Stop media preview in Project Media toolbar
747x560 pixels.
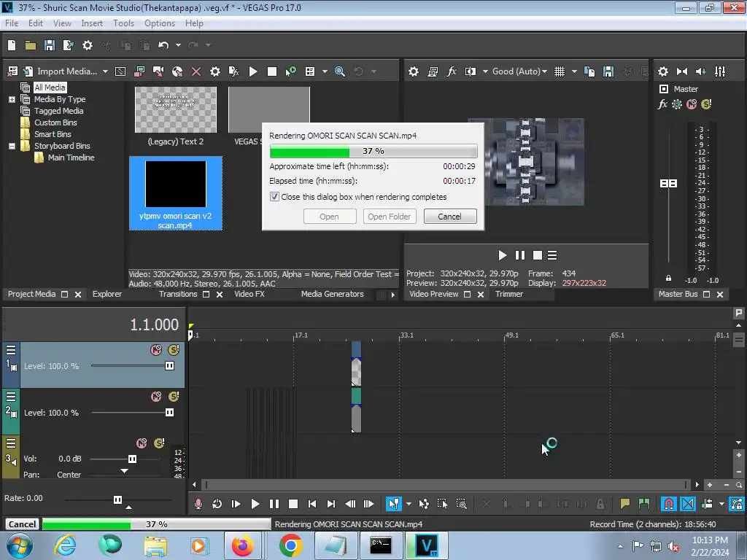(x=272, y=71)
